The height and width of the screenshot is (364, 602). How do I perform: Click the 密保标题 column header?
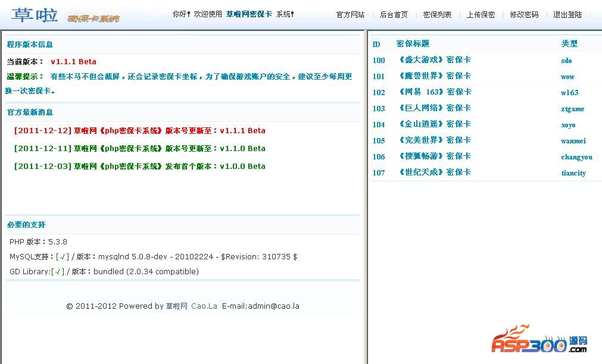413,44
